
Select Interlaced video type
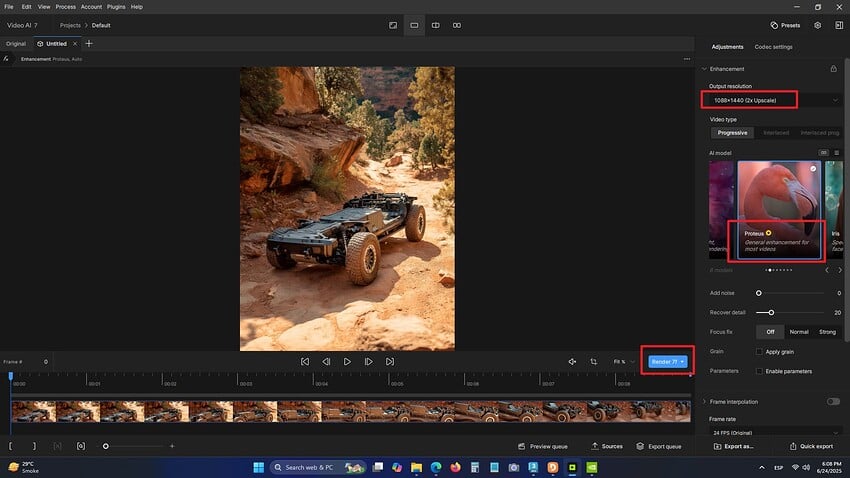point(776,133)
